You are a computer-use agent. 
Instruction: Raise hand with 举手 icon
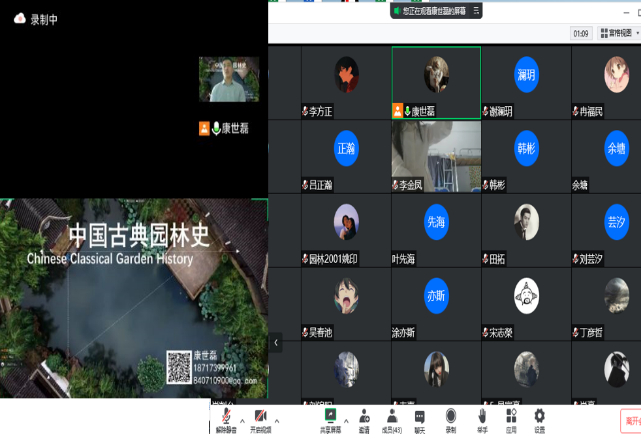pyautogui.click(x=482, y=417)
